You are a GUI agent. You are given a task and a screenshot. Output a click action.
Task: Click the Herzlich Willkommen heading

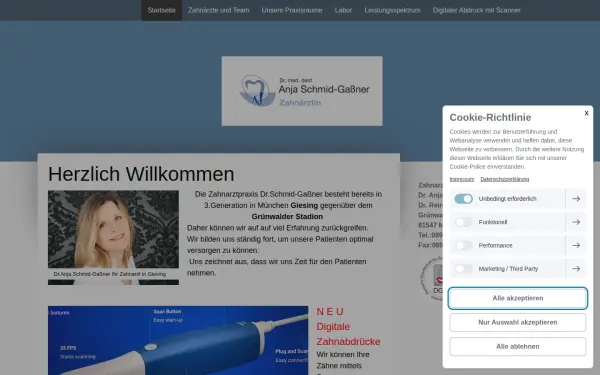pyautogui.click(x=141, y=174)
